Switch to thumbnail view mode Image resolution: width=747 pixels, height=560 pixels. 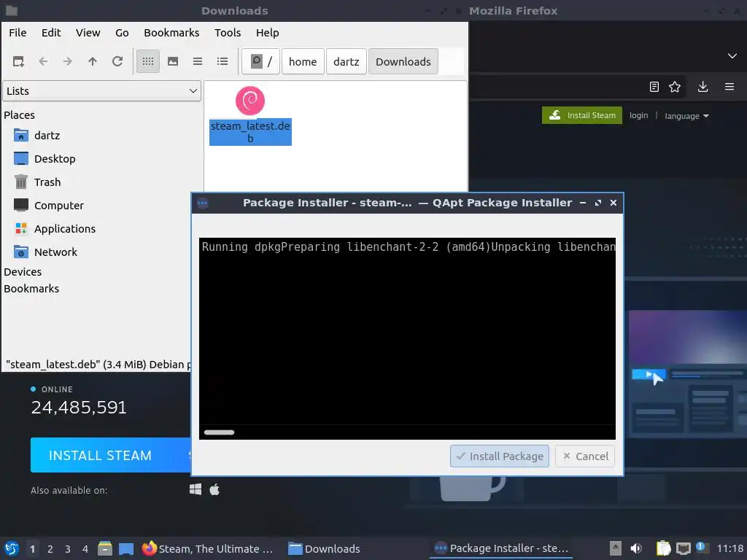173,61
